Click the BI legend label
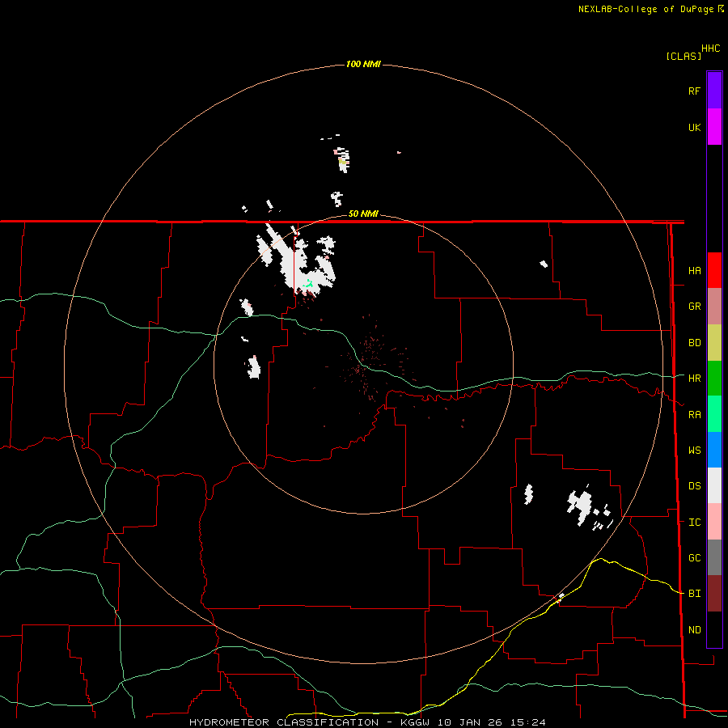This screenshot has height=728, width=728. point(694,594)
